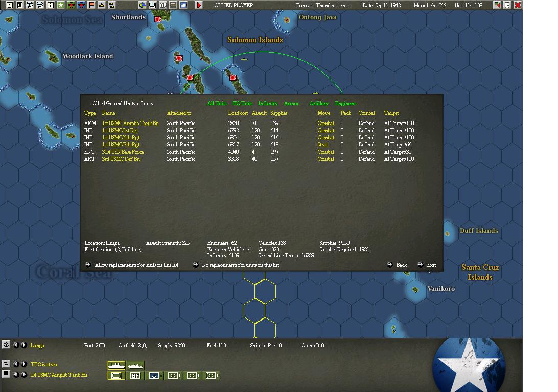This screenshot has width=558, height=392.
Task: Allow replacements for units on this list
Action: coord(132,265)
